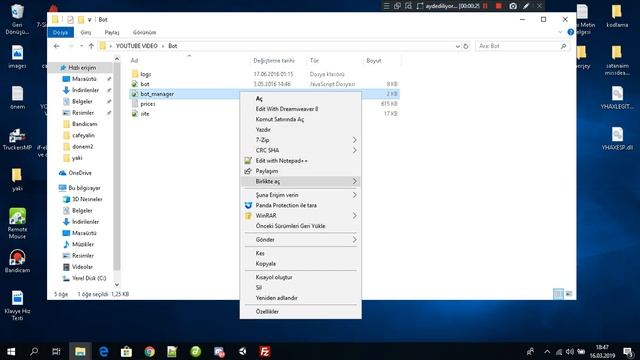Open the Recycle Bin desktop icon
Image resolution: width=640 pixels, height=360 pixels.
[x=17, y=20]
